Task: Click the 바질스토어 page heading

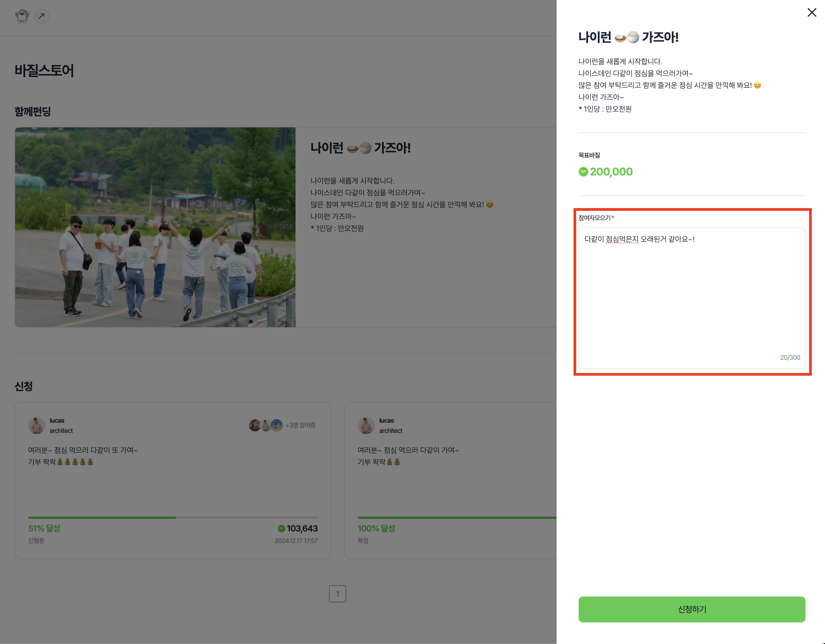Action: (x=44, y=71)
